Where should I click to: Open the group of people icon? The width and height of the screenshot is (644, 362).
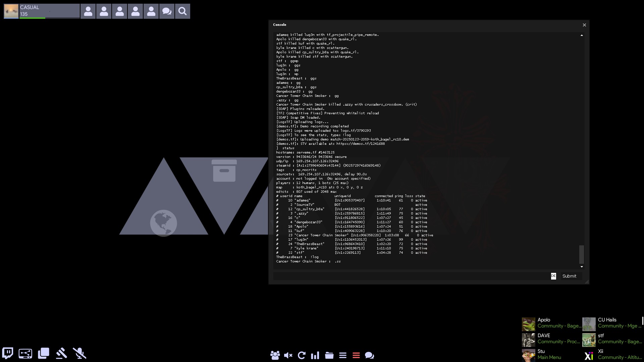click(275, 355)
